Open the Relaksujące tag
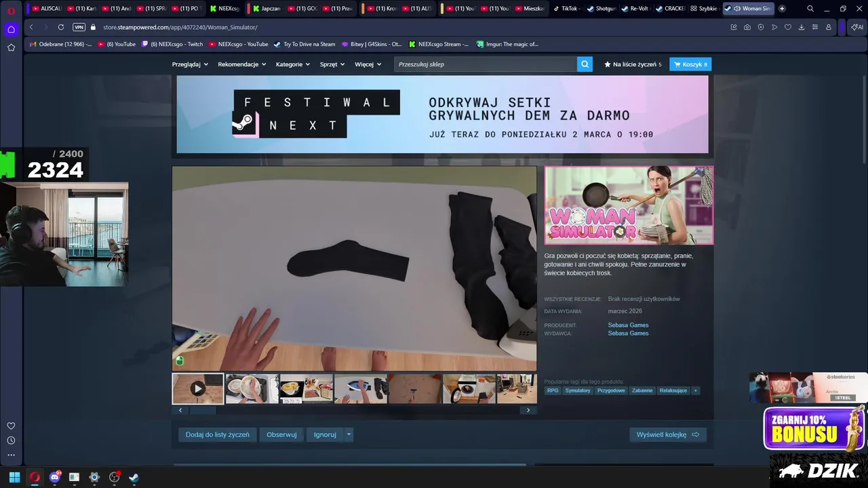This screenshot has height=488, width=868. (673, 390)
